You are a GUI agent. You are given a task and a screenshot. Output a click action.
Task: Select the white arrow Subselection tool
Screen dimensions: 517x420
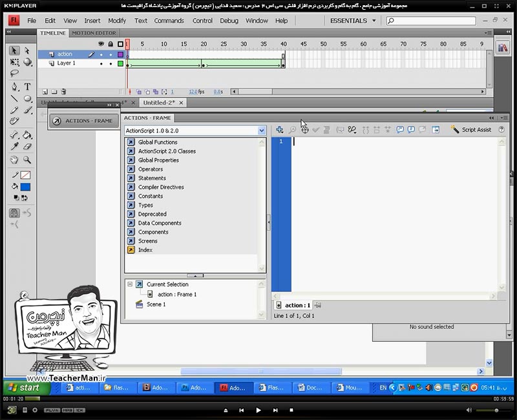27,50
